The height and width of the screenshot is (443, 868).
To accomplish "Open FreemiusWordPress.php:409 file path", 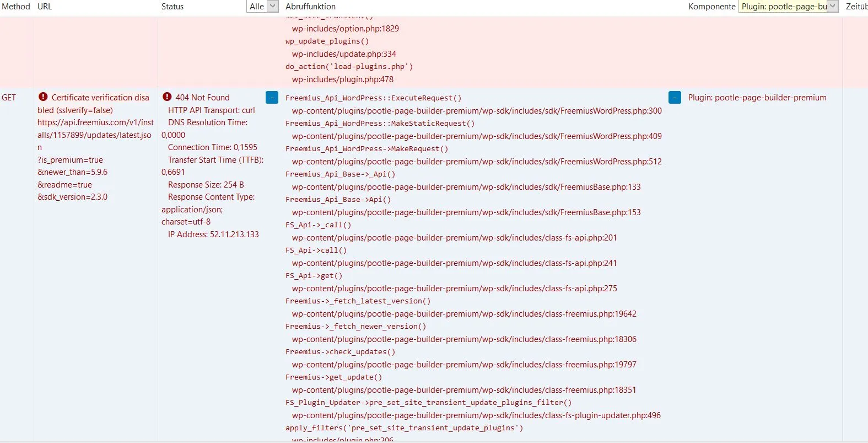I will 477,136.
